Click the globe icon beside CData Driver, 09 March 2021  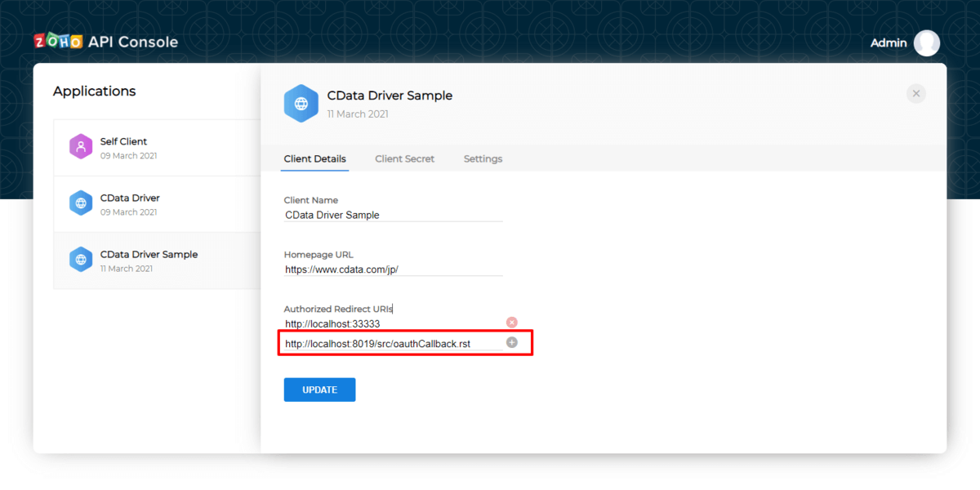pyautogui.click(x=81, y=203)
